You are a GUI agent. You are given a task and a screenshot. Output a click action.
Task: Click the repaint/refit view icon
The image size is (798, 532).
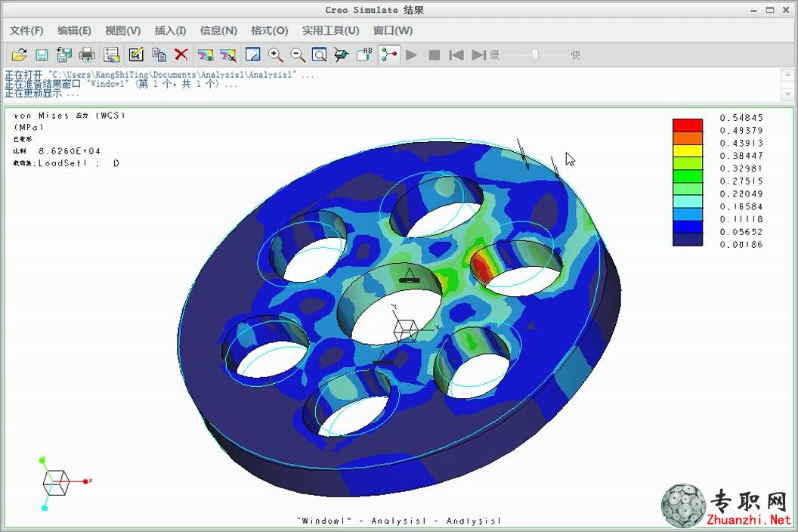[x=252, y=54]
